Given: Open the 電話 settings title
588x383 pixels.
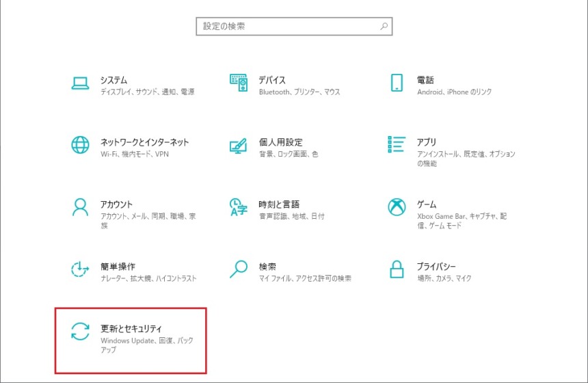Looking at the screenshot, I should pos(425,80).
